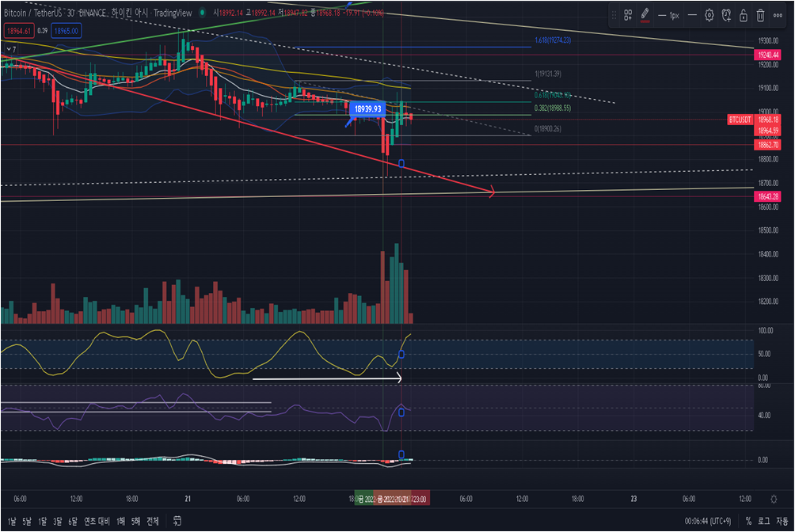Screen dimensions: 795x532
Task: Select the 1달 time range
Action: point(43,522)
